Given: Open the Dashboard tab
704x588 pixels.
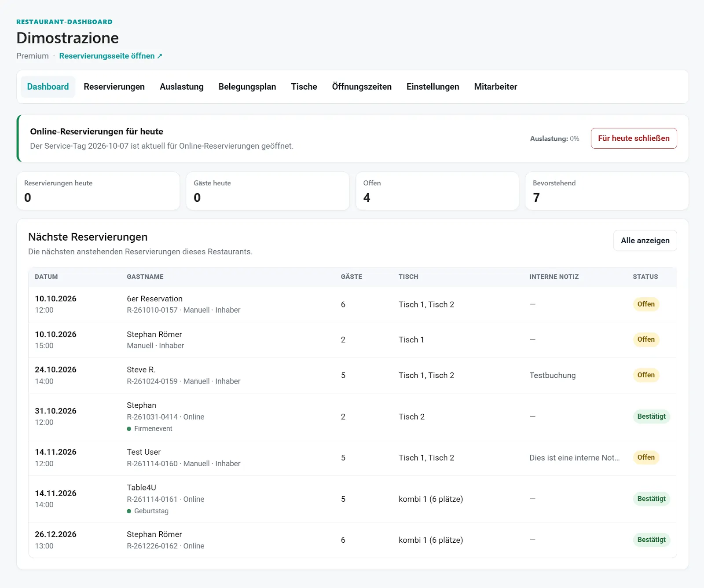Looking at the screenshot, I should tap(48, 87).
